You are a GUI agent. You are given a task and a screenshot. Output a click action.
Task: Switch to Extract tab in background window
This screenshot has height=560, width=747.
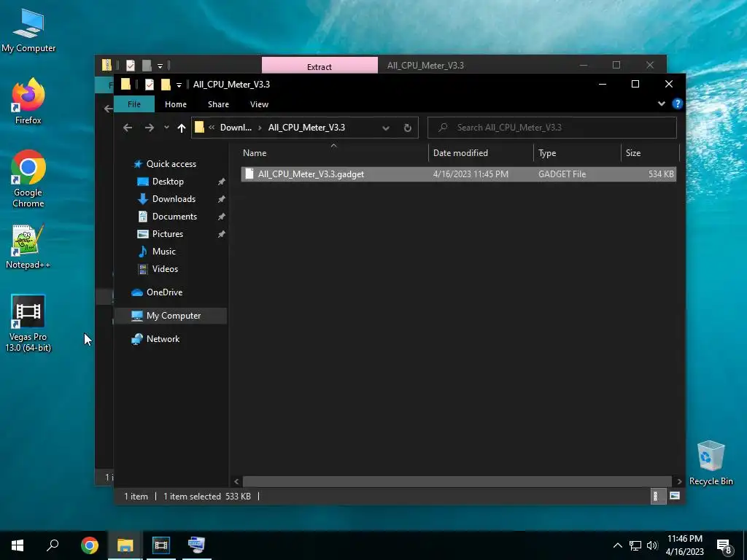click(x=320, y=66)
